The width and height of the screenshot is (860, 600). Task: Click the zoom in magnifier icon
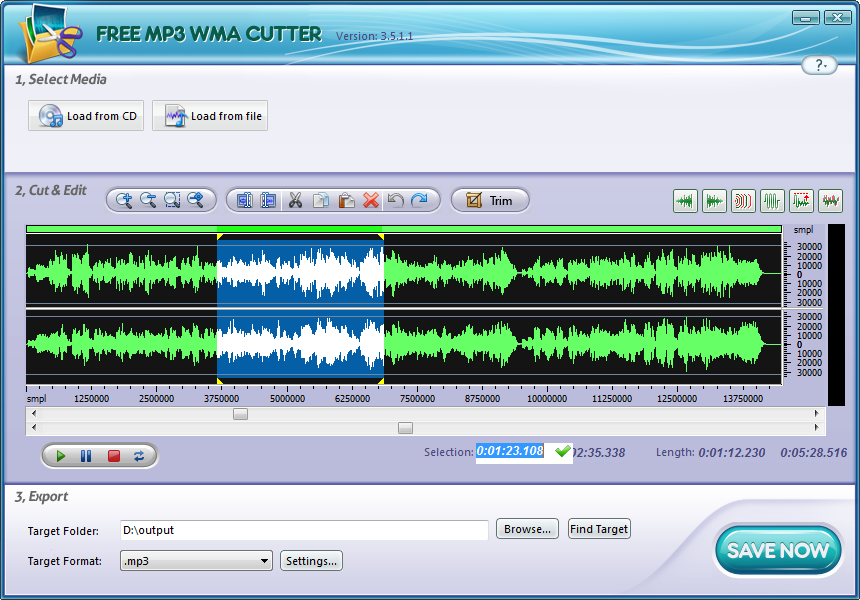pyautogui.click(x=124, y=200)
